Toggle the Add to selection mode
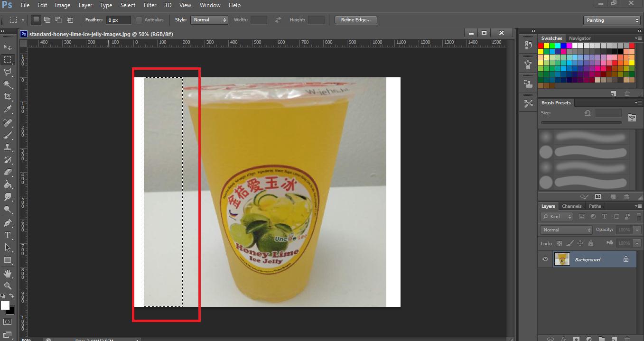The image size is (644, 341). coord(47,20)
